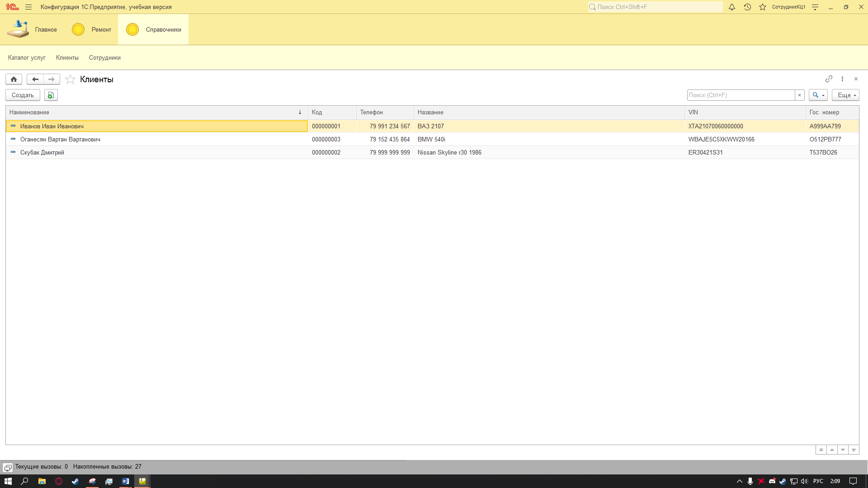
Task: Move down one row arrow button
Action: [843, 450]
